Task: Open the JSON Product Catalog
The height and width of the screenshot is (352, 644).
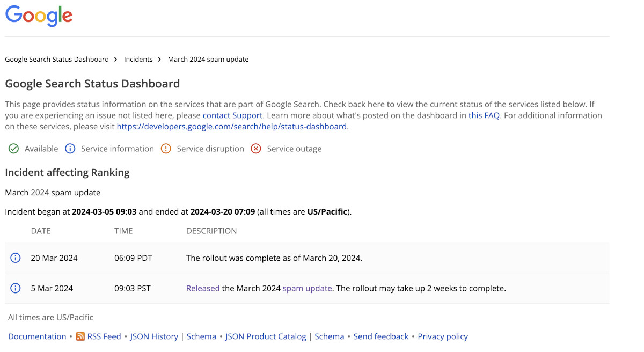Action: [266, 336]
